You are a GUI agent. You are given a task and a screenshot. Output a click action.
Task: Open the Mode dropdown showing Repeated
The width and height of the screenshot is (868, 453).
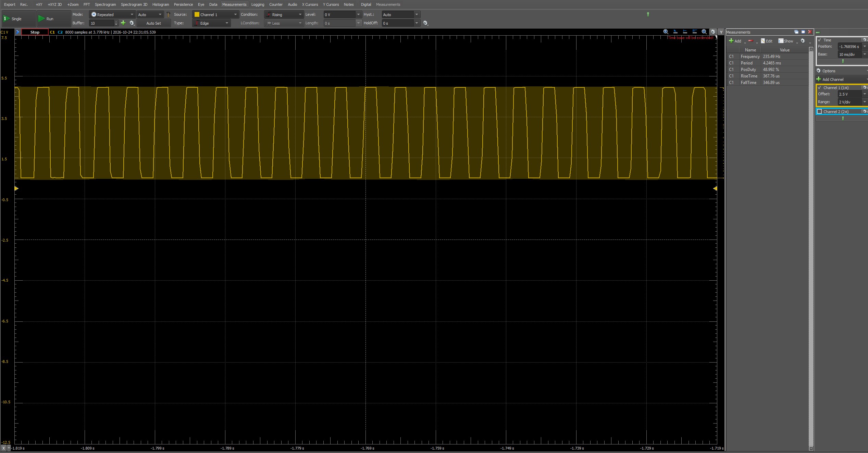(112, 14)
